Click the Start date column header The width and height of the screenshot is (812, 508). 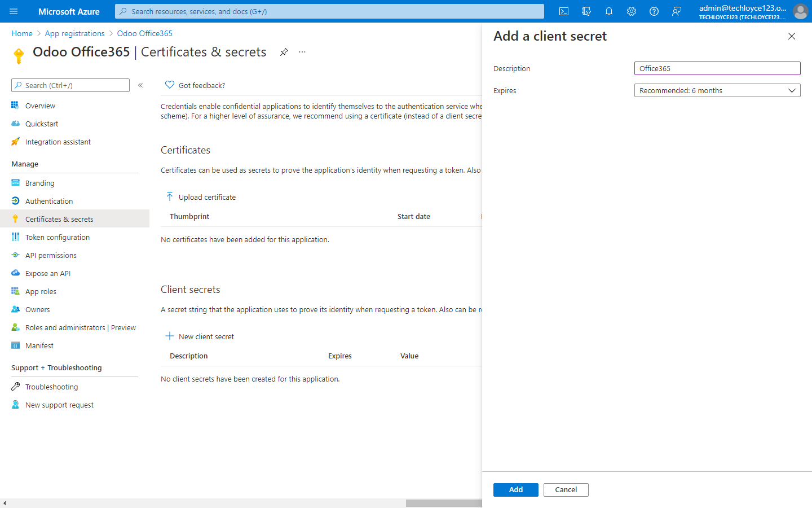414,216
